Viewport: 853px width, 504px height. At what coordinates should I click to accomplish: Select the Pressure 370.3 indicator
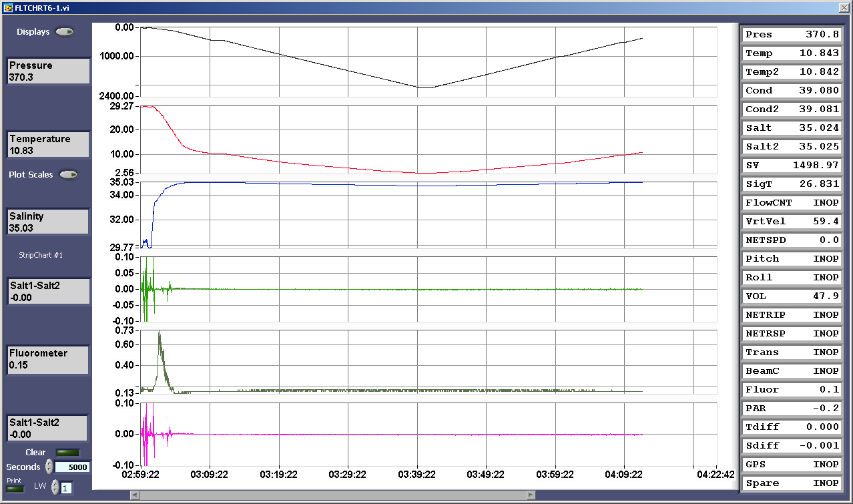click(x=48, y=71)
